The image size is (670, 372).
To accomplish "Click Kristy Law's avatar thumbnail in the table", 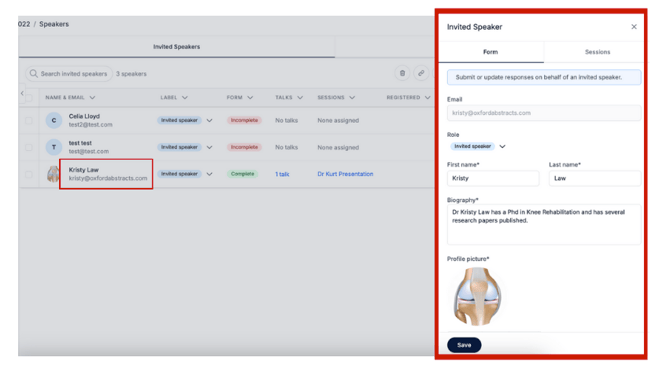I will tap(53, 174).
